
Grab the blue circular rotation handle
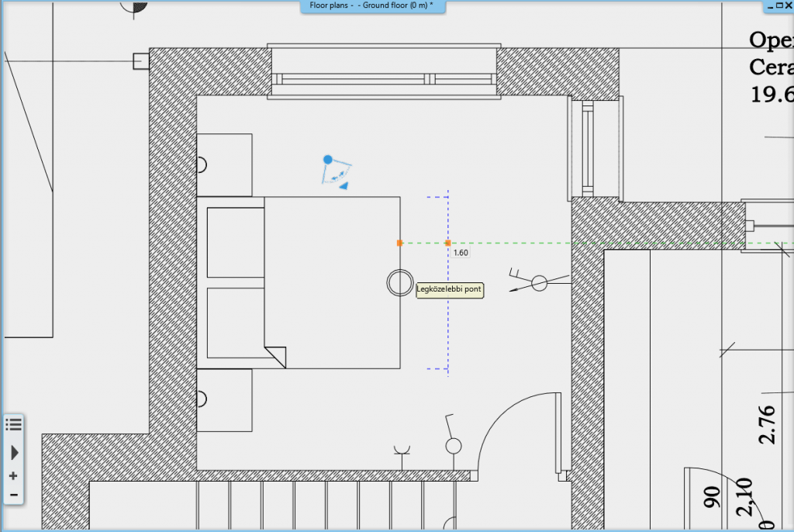(328, 160)
